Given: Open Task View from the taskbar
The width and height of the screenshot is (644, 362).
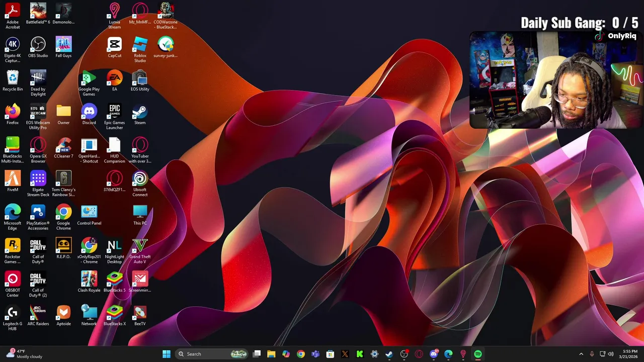Looking at the screenshot, I should [x=257, y=354].
